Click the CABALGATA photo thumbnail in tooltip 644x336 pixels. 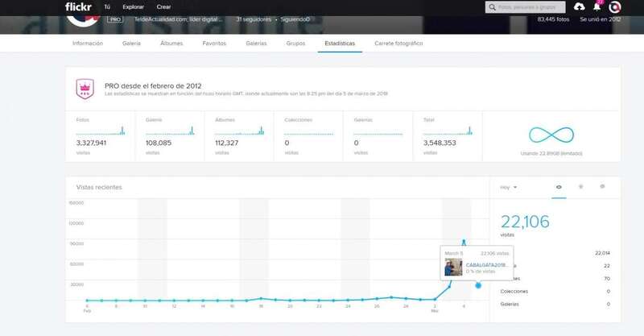click(453, 267)
